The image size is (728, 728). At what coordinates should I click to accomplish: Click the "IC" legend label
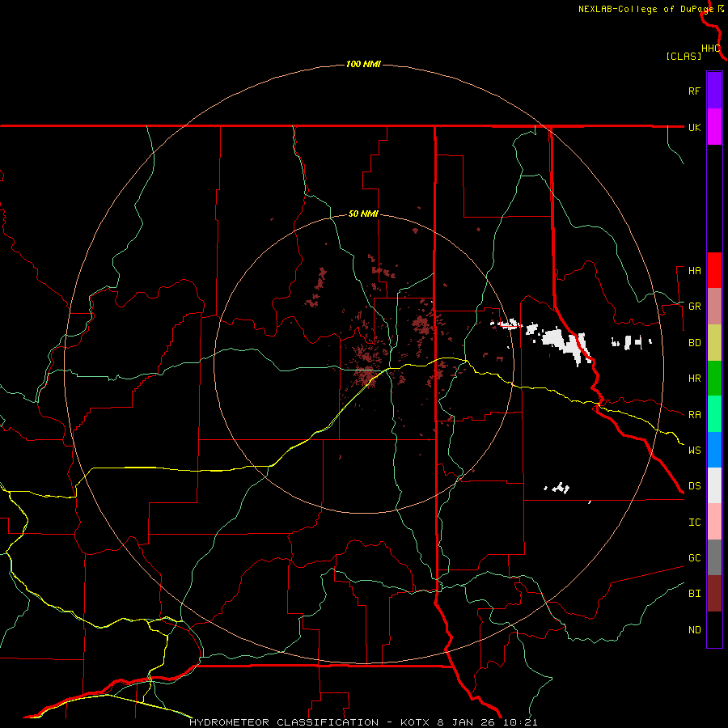pos(694,523)
